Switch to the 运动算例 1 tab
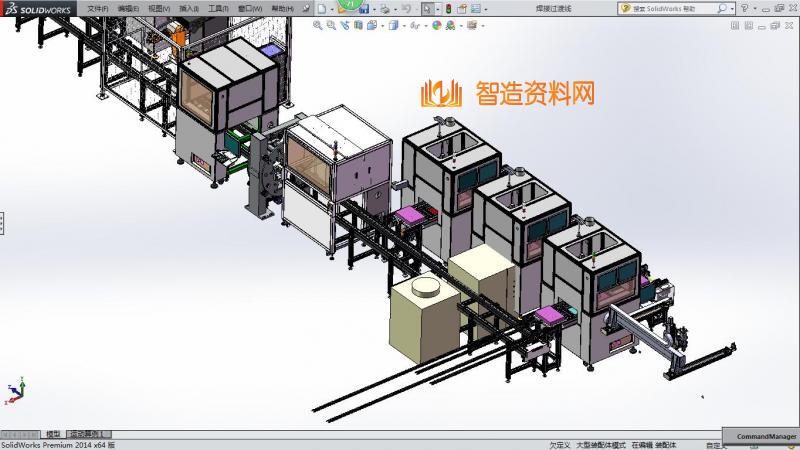The width and height of the screenshot is (800, 450). 88,434
